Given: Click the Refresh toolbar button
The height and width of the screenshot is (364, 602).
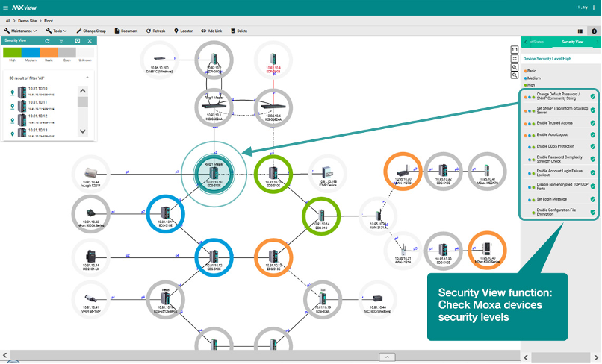Looking at the screenshot, I should coord(153,31).
